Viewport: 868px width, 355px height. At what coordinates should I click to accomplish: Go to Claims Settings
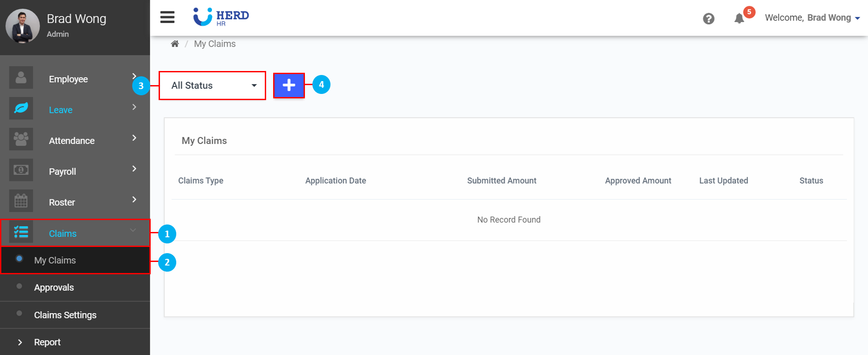click(x=65, y=315)
